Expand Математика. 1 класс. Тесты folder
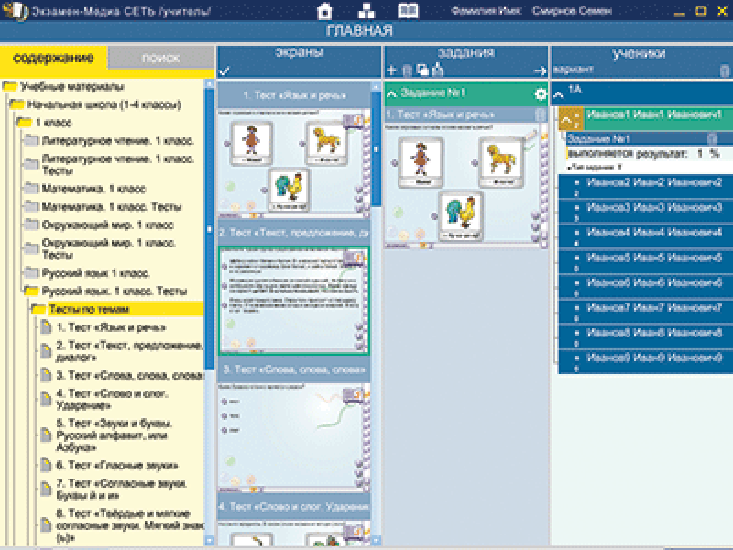The width and height of the screenshot is (733, 550). [x=31, y=207]
